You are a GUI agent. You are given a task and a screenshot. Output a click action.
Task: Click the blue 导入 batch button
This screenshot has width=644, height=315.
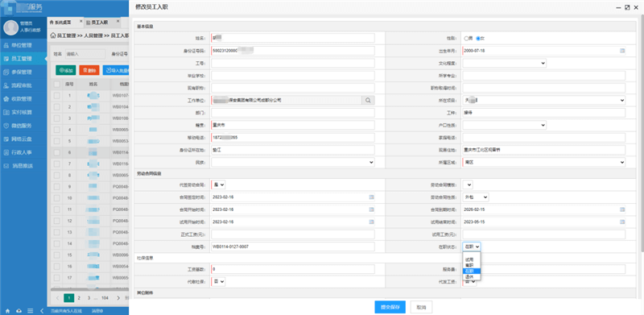(116, 70)
